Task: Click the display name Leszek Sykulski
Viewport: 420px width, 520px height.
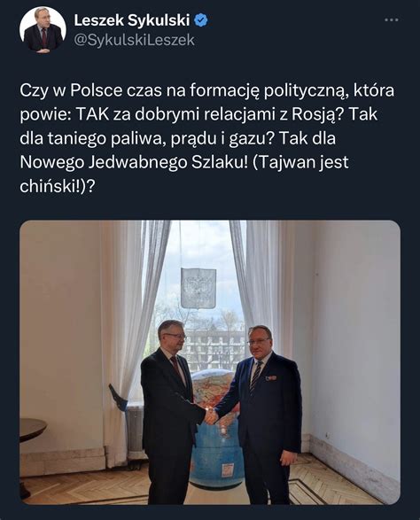Action: click(x=132, y=20)
